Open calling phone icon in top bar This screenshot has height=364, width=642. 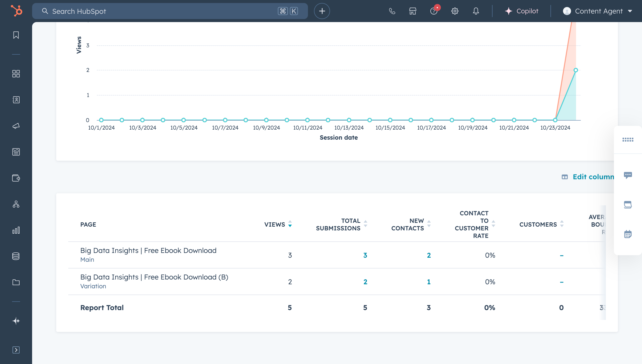[392, 11]
